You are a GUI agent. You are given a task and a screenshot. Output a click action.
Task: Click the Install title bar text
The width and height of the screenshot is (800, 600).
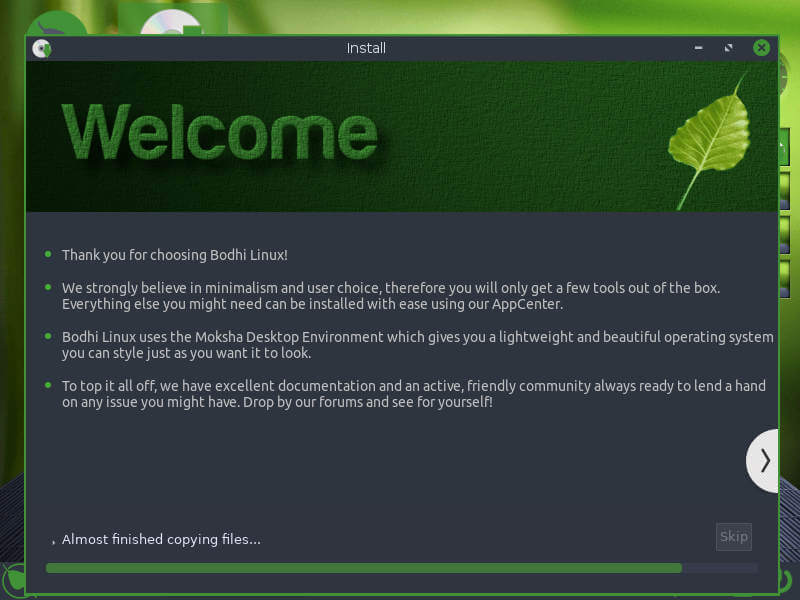366,48
